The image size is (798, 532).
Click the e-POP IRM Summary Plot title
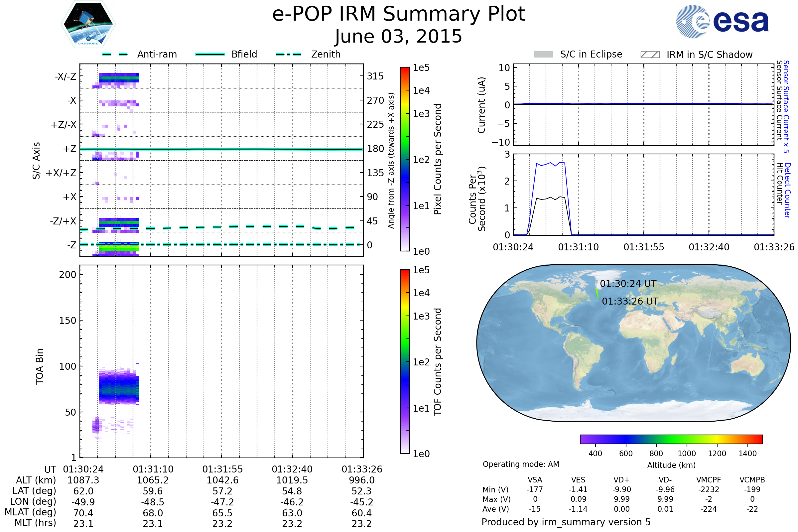pos(399,14)
